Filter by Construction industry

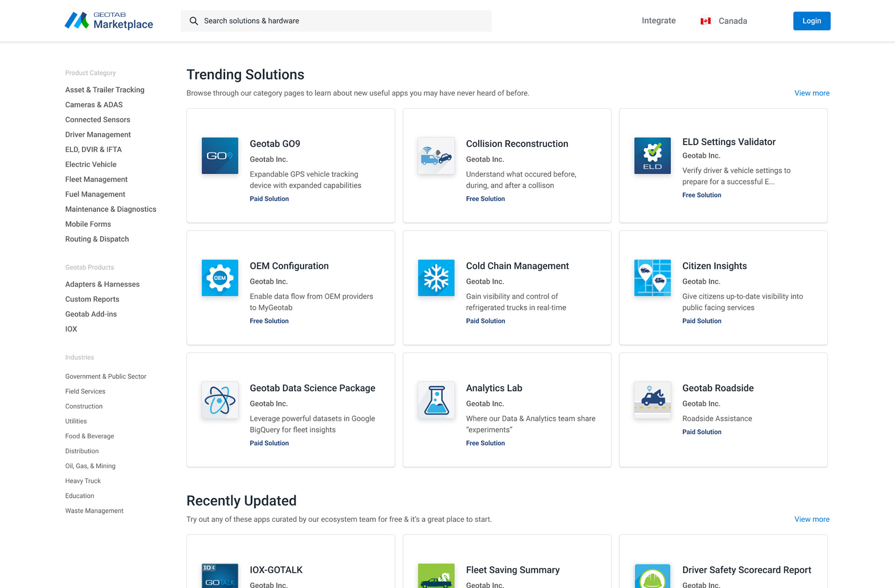coord(84,406)
